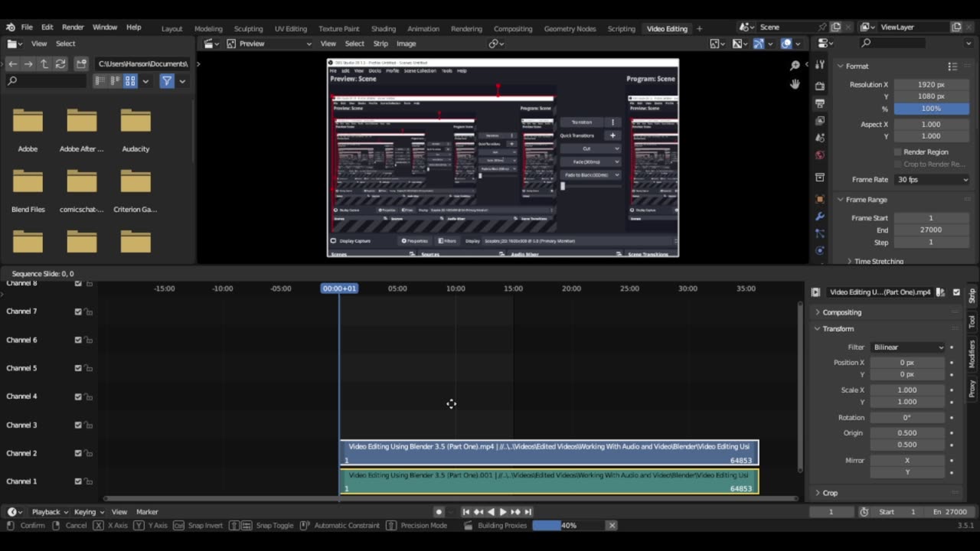Open the Window menu
The image size is (980, 551).
pos(105,28)
